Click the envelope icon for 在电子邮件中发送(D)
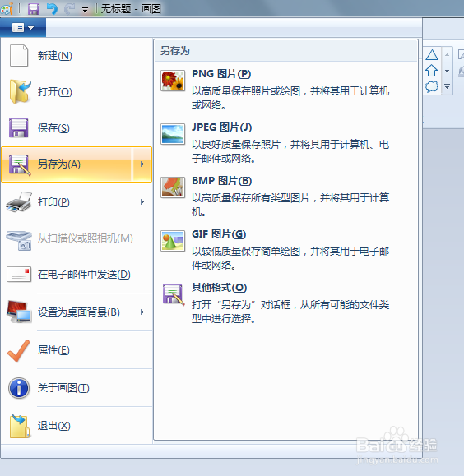The height and width of the screenshot is (476, 464). 19,275
